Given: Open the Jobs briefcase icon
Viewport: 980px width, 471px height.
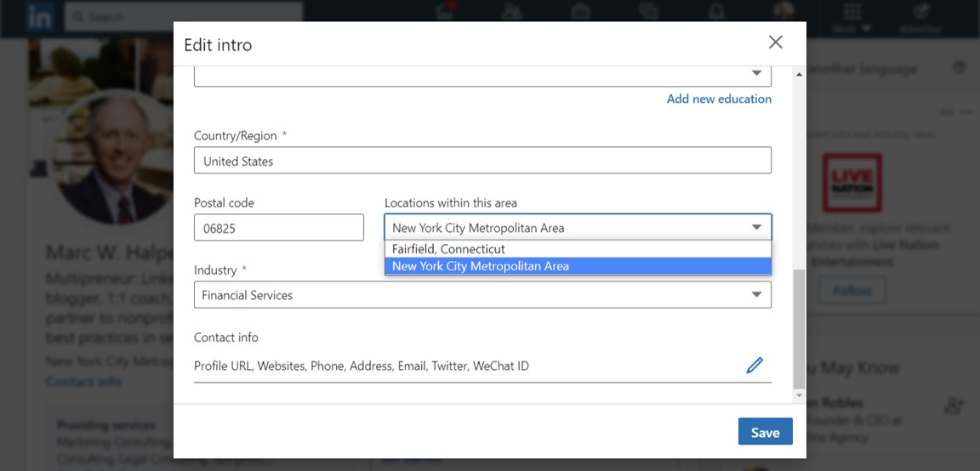Looking at the screenshot, I should tap(580, 12).
